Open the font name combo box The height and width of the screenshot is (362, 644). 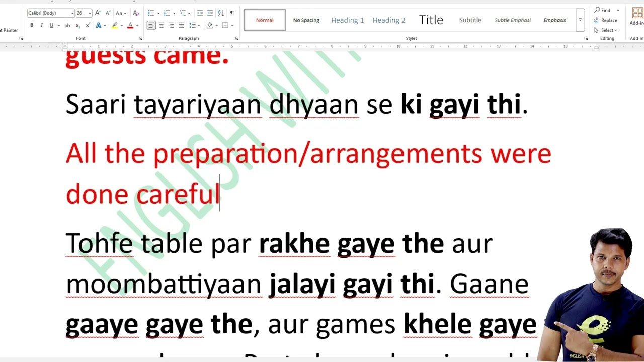pos(51,13)
